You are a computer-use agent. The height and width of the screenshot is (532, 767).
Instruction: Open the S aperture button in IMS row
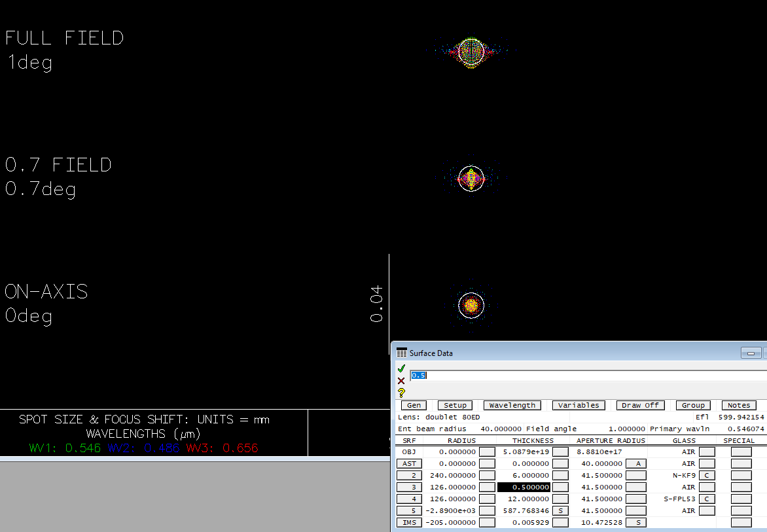coord(636,522)
